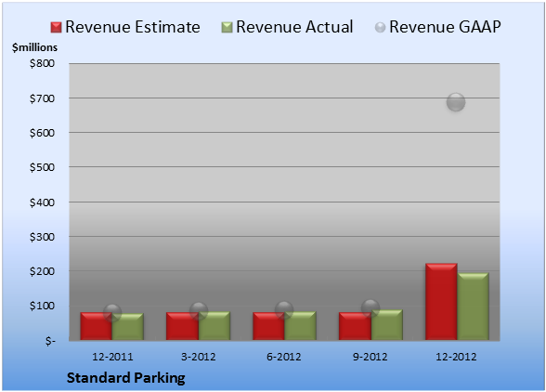Click the '$400' axis value
The width and height of the screenshot is (546, 392).
pos(42,203)
